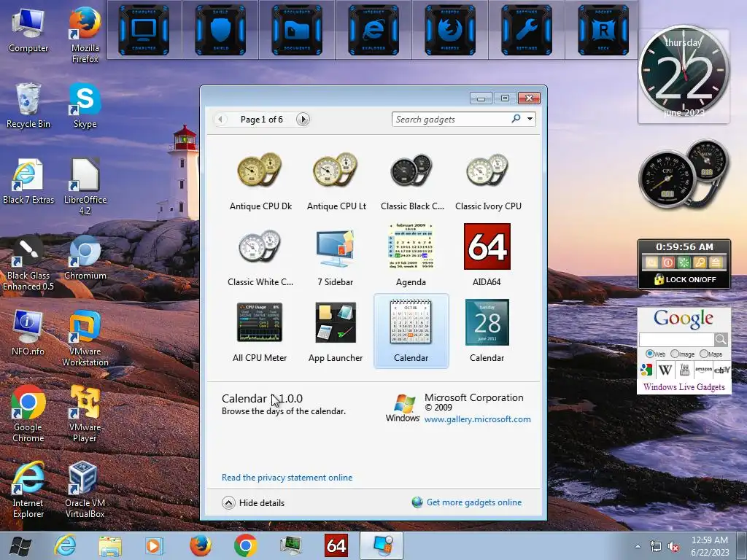The height and width of the screenshot is (560, 747).
Task: Select the Skype desktop shortcut
Action: click(x=85, y=106)
